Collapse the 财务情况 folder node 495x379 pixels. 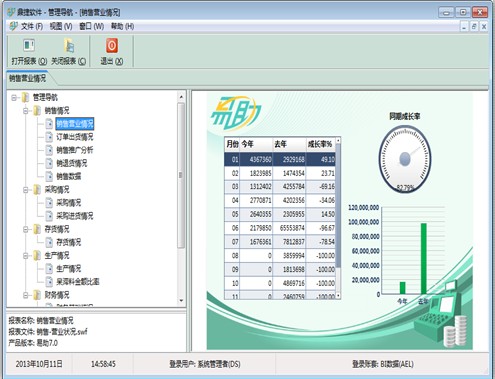tap(26, 295)
